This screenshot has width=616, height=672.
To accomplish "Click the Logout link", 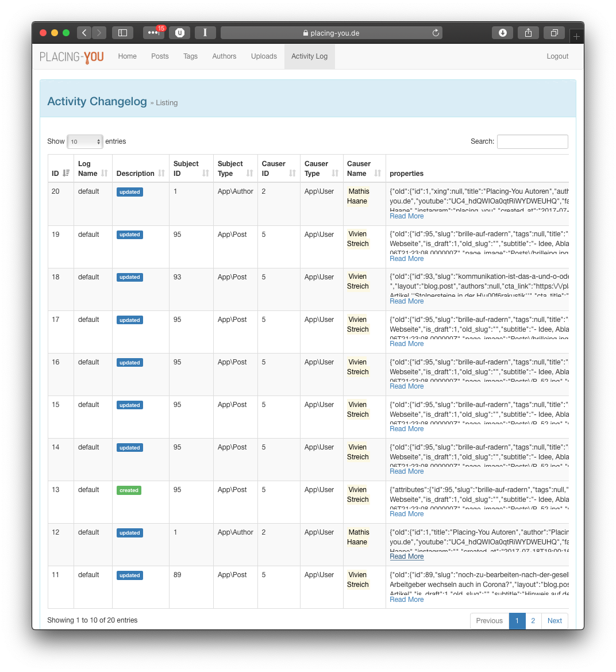I will (557, 56).
